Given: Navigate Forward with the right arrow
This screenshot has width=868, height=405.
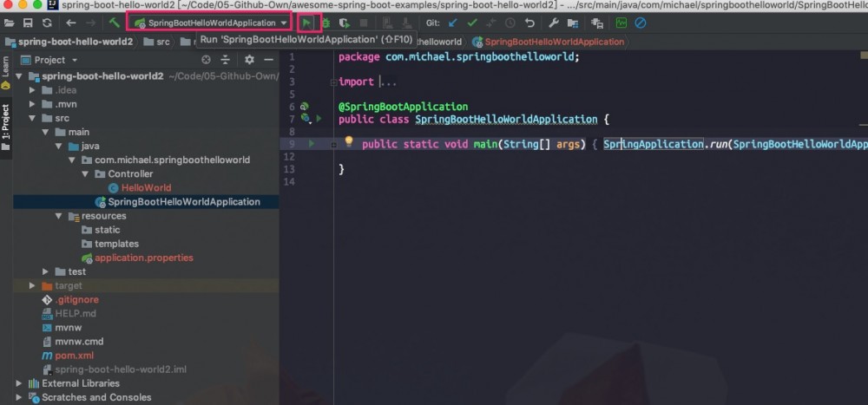Looking at the screenshot, I should [x=91, y=23].
